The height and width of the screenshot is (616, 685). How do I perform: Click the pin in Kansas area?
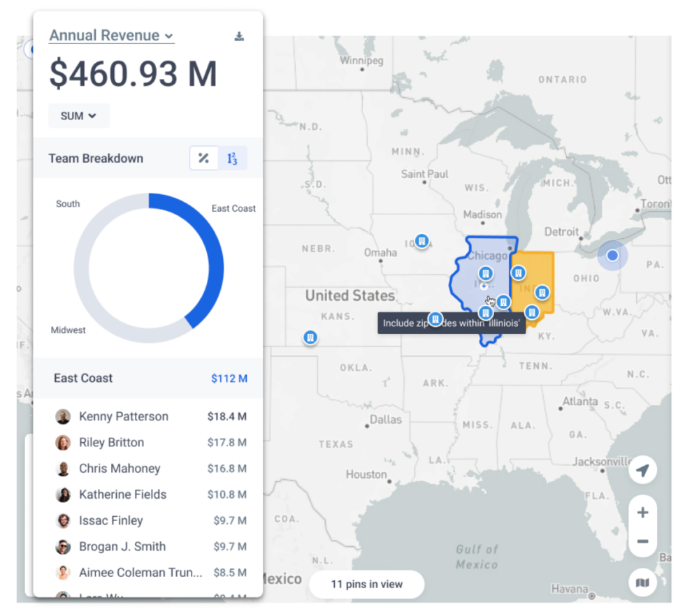click(310, 337)
